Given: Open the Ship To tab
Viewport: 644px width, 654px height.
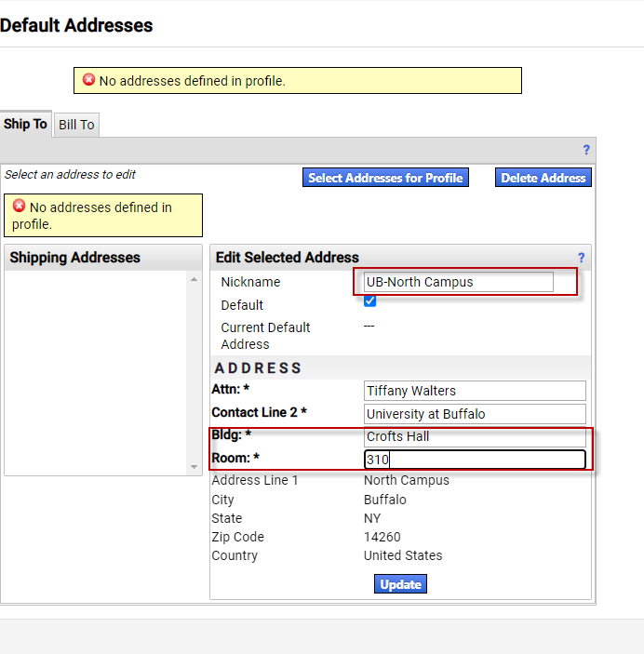Looking at the screenshot, I should coord(25,124).
